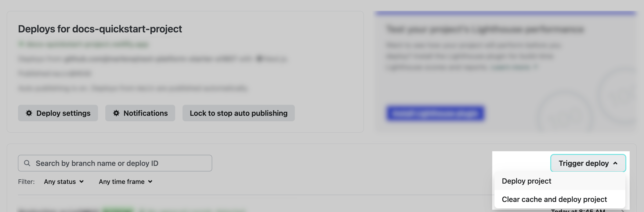This screenshot has width=644, height=212.
Task: Open the Notifications settings button
Action: pos(140,113)
